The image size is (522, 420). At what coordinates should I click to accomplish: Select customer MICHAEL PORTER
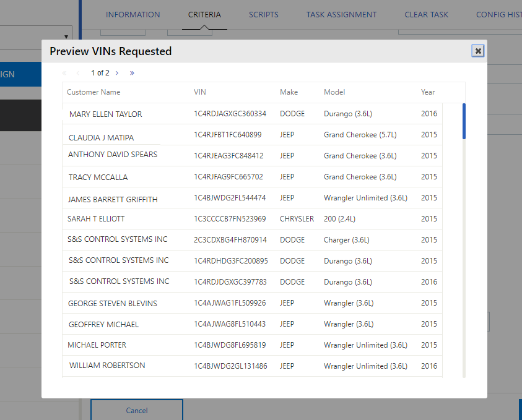coord(97,345)
